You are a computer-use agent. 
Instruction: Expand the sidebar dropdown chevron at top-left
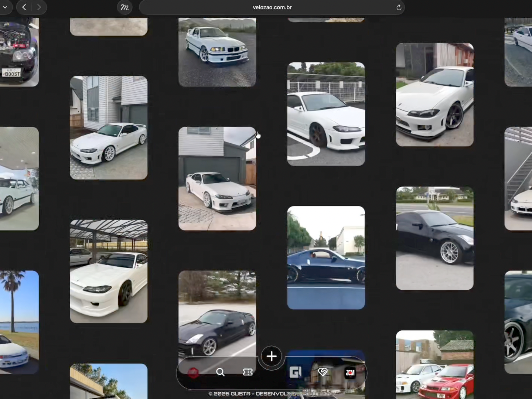(x=5, y=7)
